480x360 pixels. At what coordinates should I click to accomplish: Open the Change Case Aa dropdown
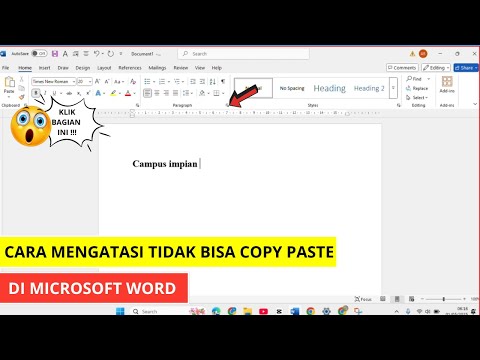pos(119,81)
